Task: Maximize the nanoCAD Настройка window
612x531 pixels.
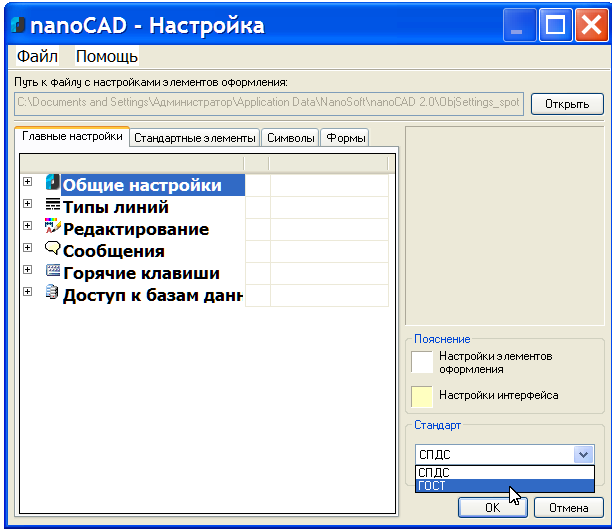Action: (555, 25)
